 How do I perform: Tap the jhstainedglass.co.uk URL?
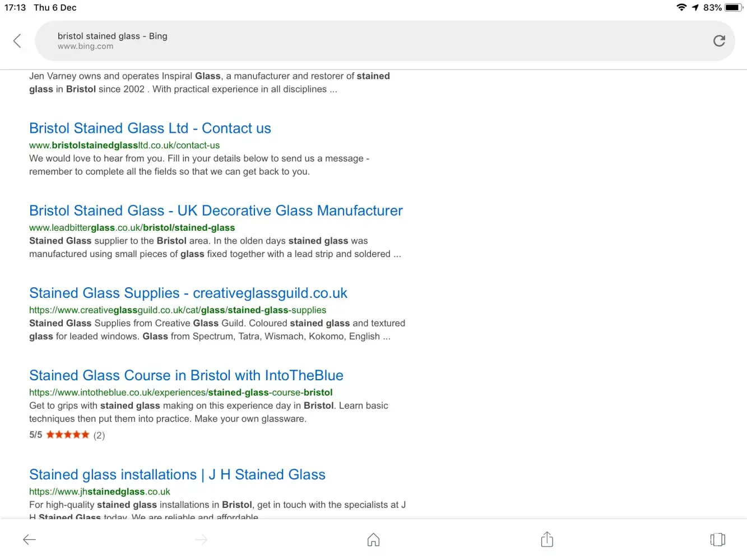pos(100,491)
